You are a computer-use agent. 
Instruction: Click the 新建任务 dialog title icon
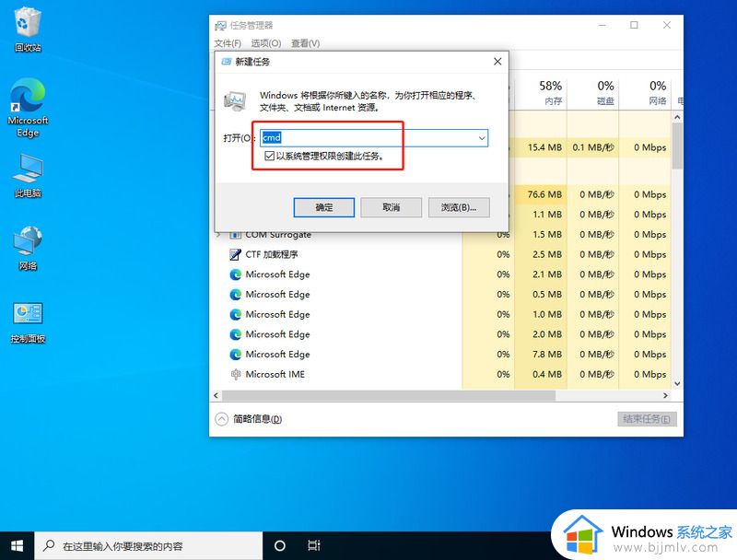point(226,62)
